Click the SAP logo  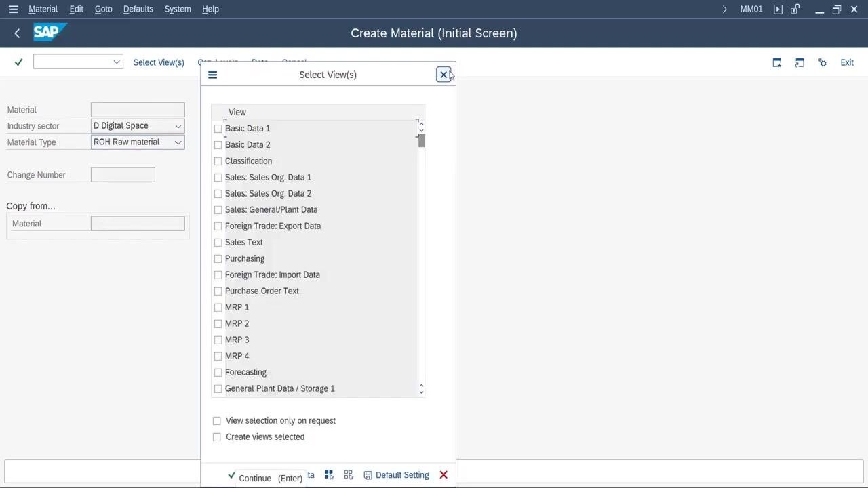click(50, 33)
